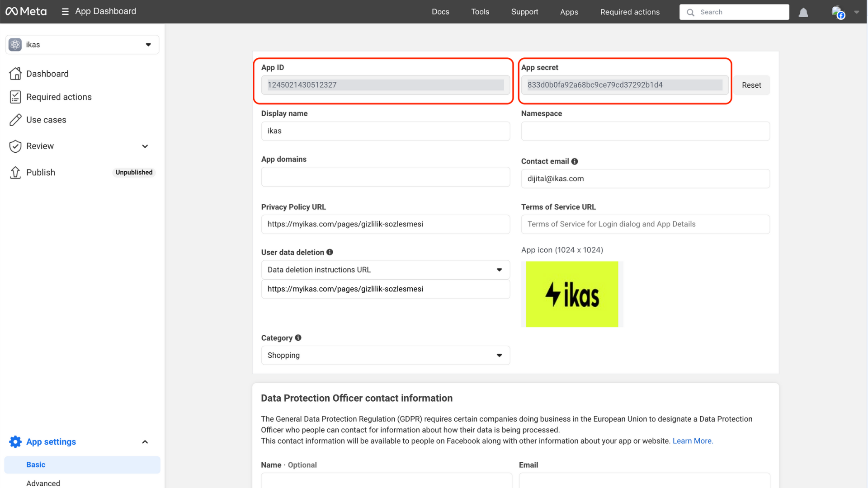The width and height of the screenshot is (868, 488).
Task: Open Tools in the top navigation
Action: point(480,12)
